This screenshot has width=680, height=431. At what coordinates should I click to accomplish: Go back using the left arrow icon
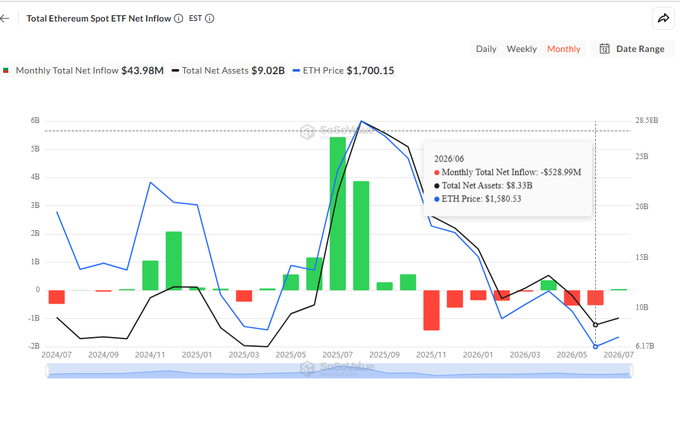pyautogui.click(x=5, y=18)
